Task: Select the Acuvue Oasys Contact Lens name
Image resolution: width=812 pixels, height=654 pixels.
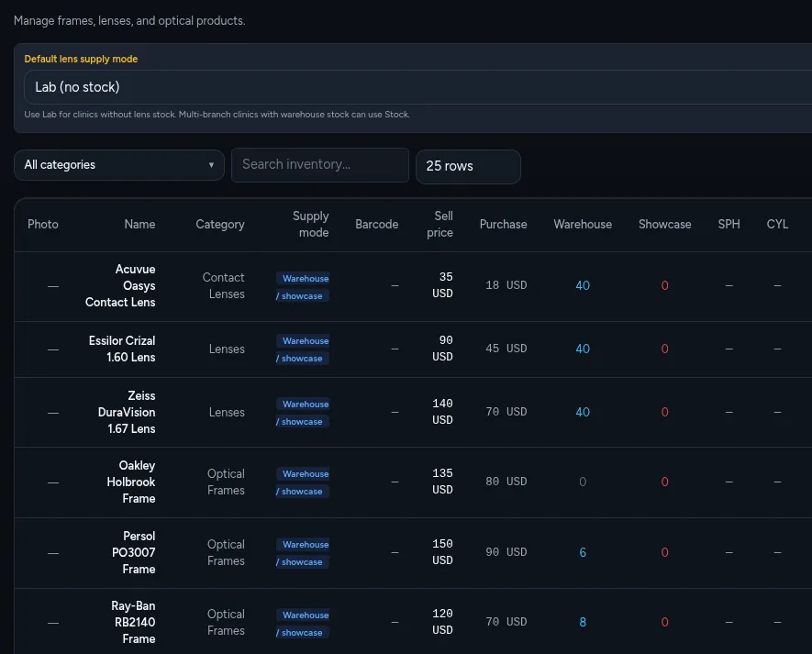Action: point(120,286)
